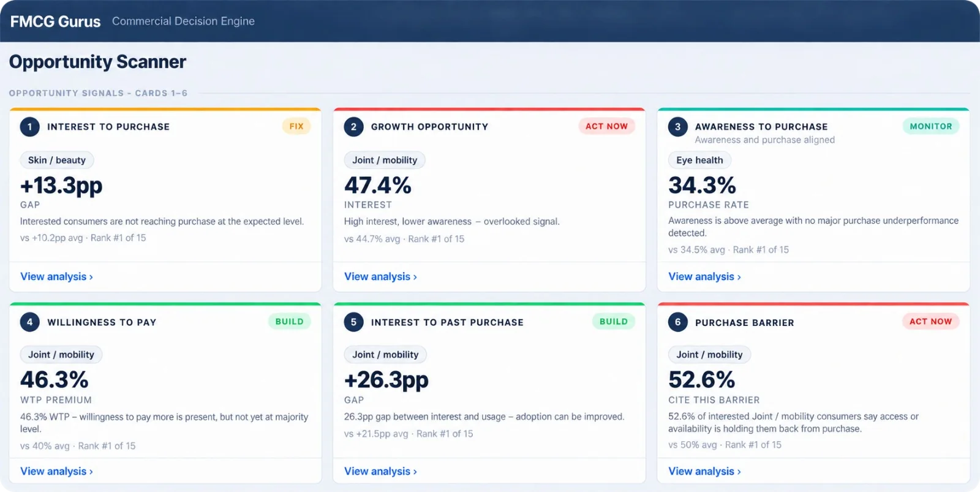The image size is (980, 492).
Task: Click the BUILD badge on Interest to Past Purchase
Action: tap(614, 322)
